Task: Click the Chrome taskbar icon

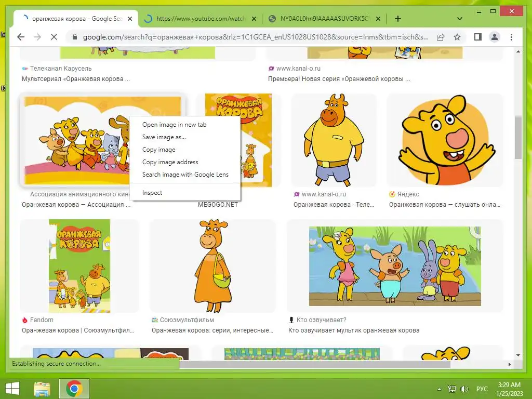Action: 74,389
